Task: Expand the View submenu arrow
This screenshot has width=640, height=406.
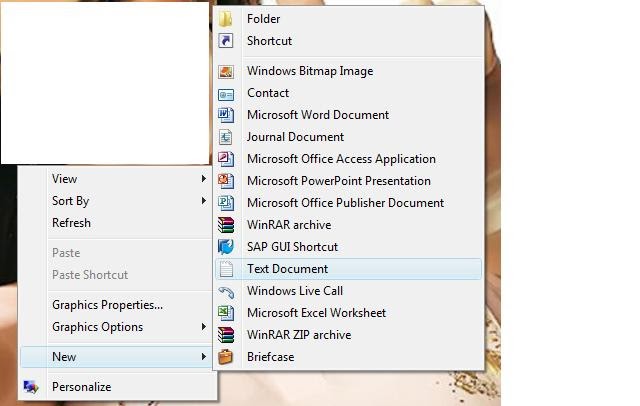Action: (203, 179)
